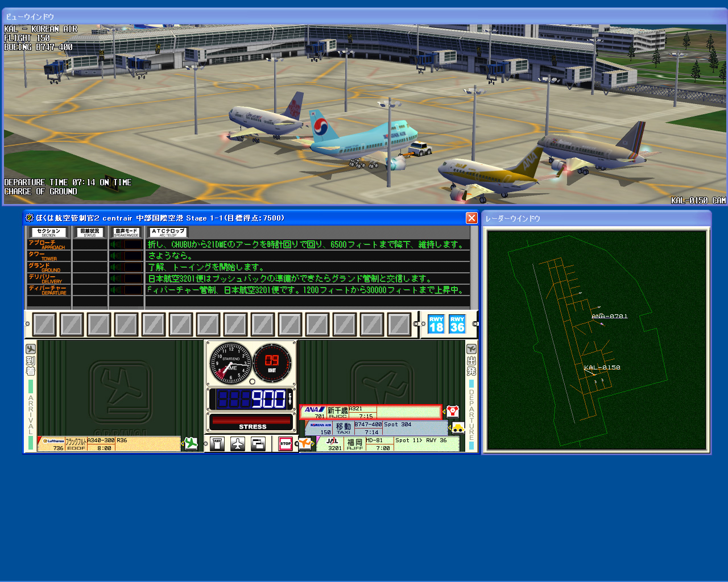Click the runway icon in the bottom toolbar
Screen dimensions: 728x582
click(x=217, y=444)
